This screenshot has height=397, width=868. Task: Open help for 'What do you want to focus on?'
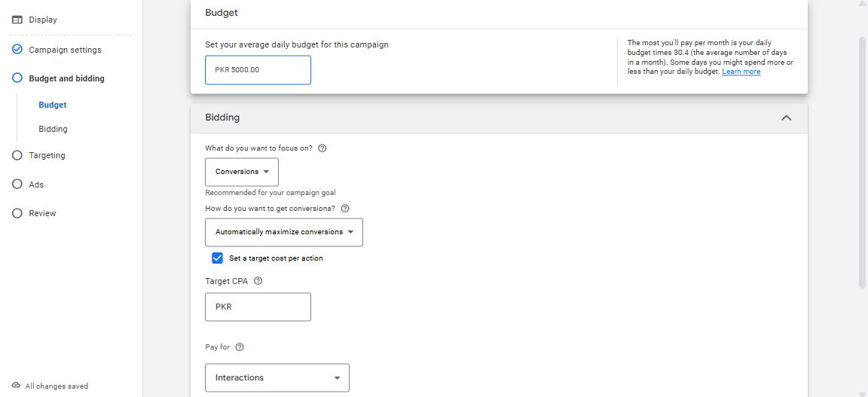pos(322,148)
